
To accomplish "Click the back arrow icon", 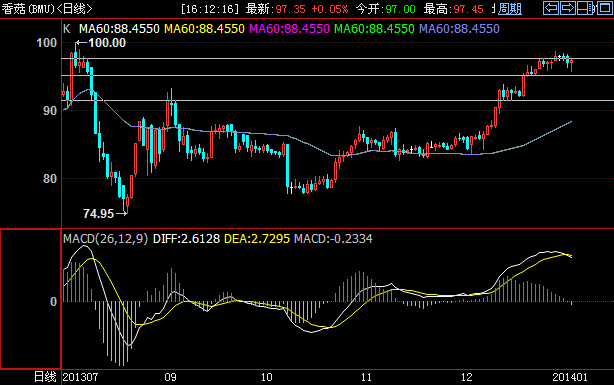I will pyautogui.click(x=551, y=8).
